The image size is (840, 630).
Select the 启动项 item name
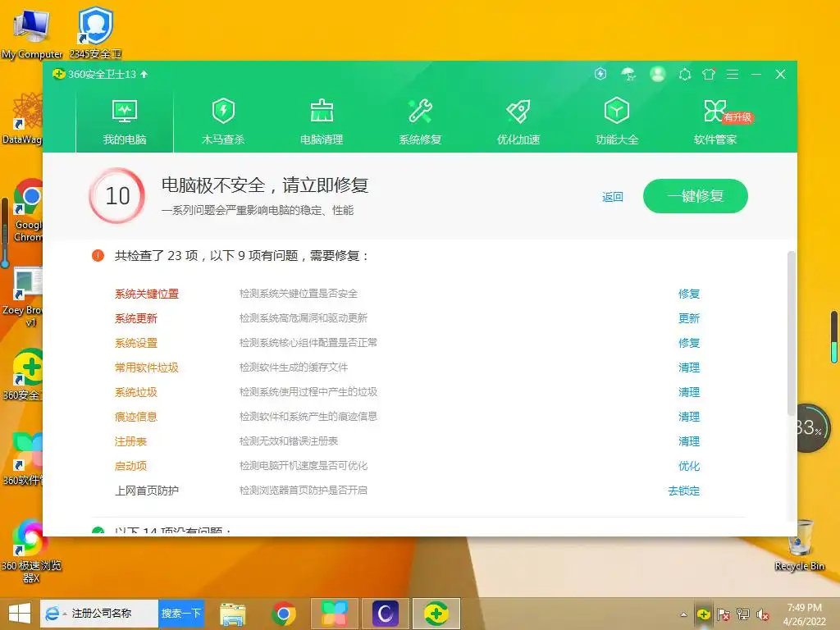tap(130, 466)
